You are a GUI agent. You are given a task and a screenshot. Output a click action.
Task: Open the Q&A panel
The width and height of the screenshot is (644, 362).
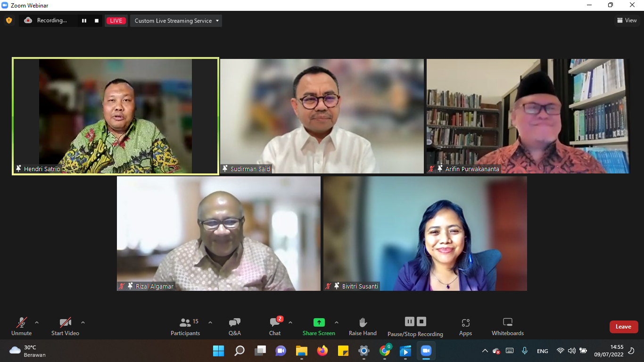pos(235,327)
